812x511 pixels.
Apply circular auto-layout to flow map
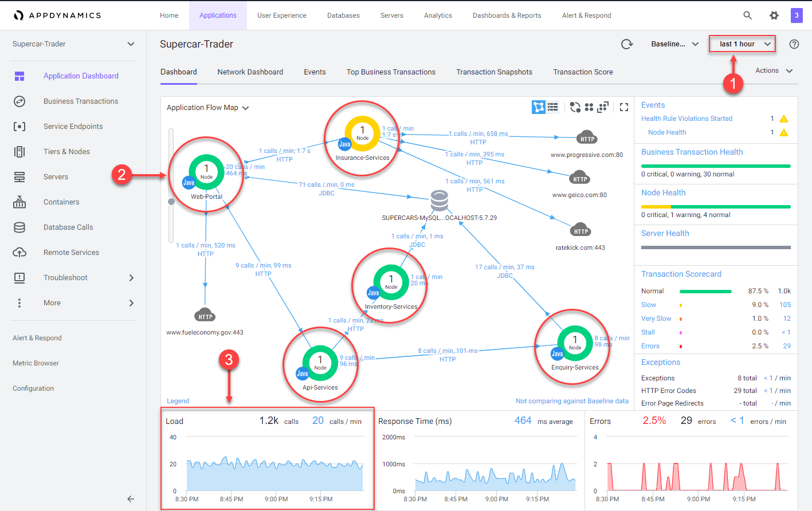point(575,107)
